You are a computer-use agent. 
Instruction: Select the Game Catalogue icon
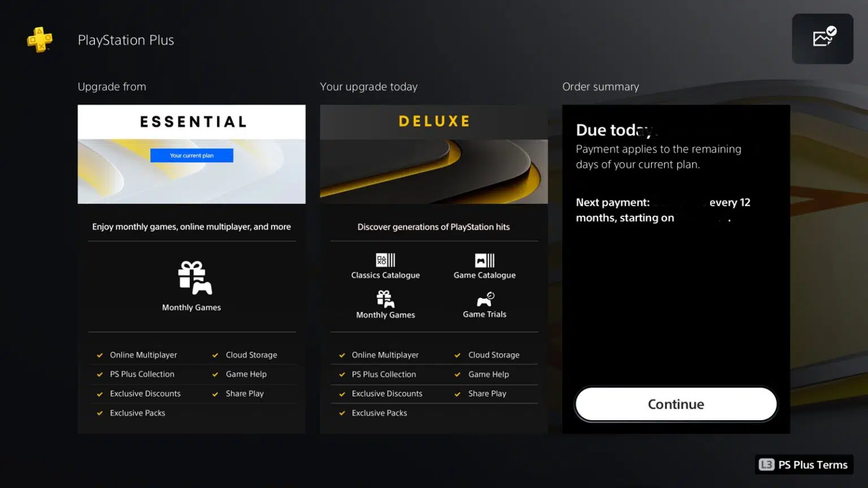pyautogui.click(x=484, y=260)
